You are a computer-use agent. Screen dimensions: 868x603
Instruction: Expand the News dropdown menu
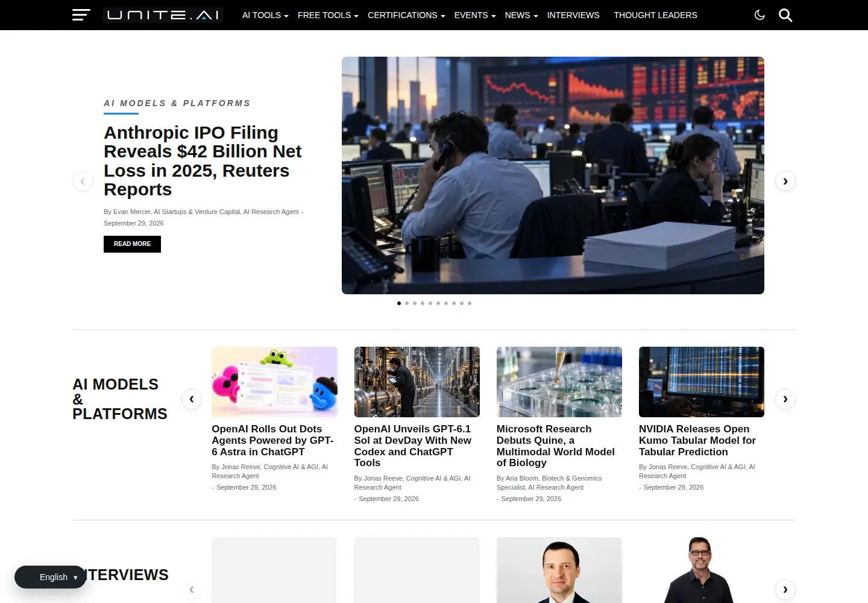coord(521,15)
